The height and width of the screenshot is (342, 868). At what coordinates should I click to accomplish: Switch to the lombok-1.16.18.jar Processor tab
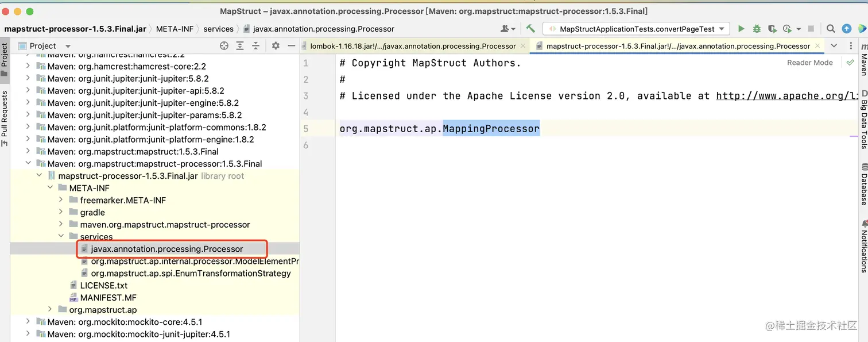coord(413,46)
